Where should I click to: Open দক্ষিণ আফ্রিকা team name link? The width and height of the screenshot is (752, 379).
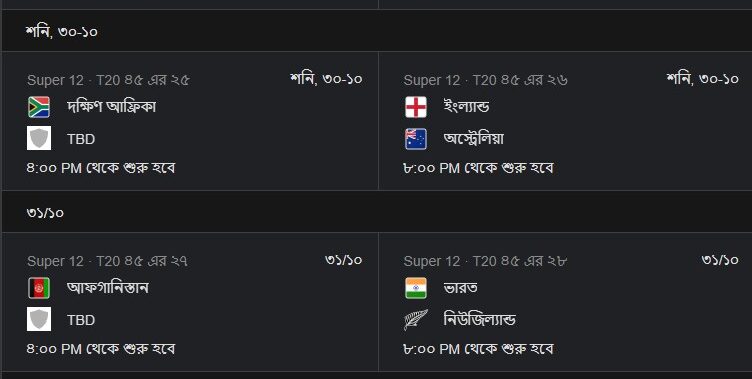coord(112,107)
